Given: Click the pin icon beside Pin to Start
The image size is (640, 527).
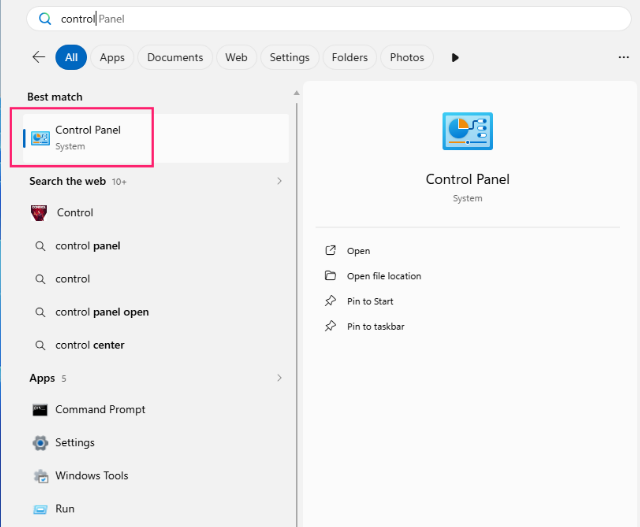Looking at the screenshot, I should [330, 301].
